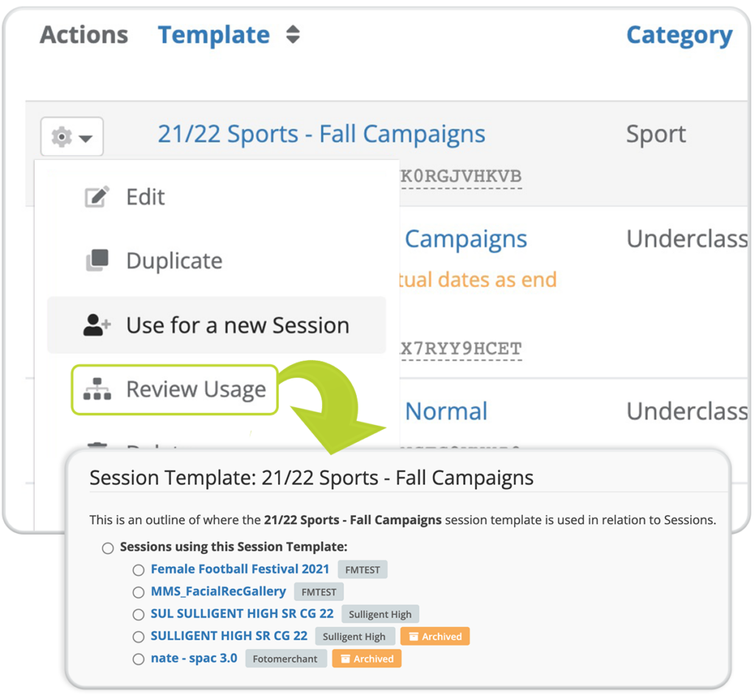Click the add-user new Session icon
This screenshot has height=700, width=755.
pyautogui.click(x=97, y=325)
